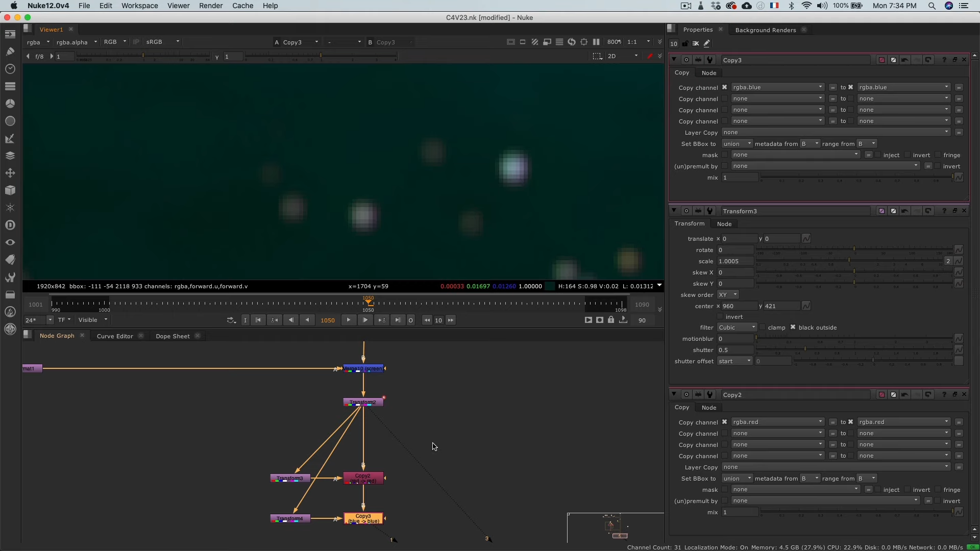980x551 pixels.
Task: Open the Merge nodes toolbar menu
Action: tap(10, 156)
